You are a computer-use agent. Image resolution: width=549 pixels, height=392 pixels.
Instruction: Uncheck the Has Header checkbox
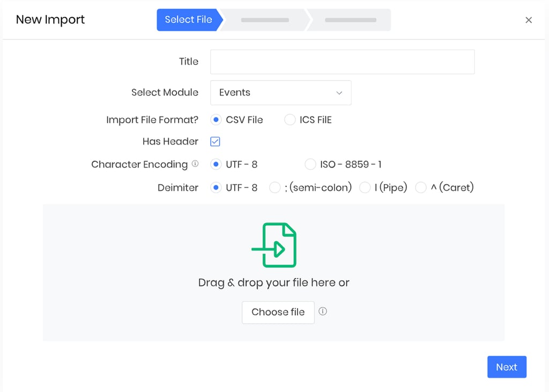tap(215, 141)
